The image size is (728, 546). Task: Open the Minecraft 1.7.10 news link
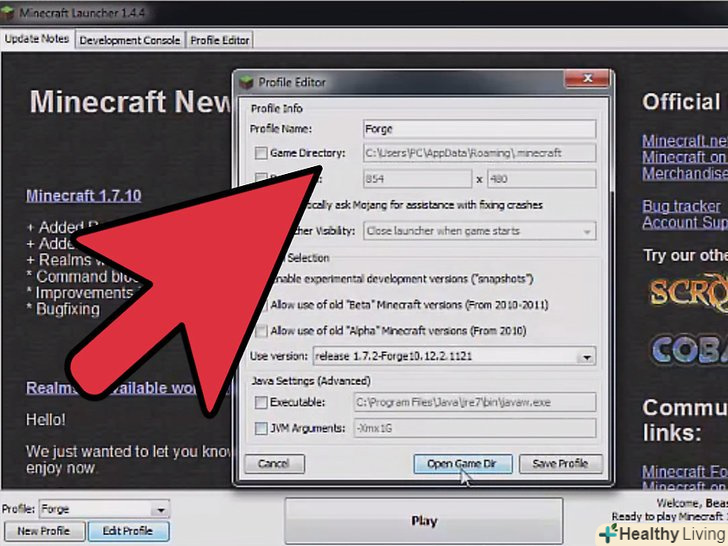(84, 195)
